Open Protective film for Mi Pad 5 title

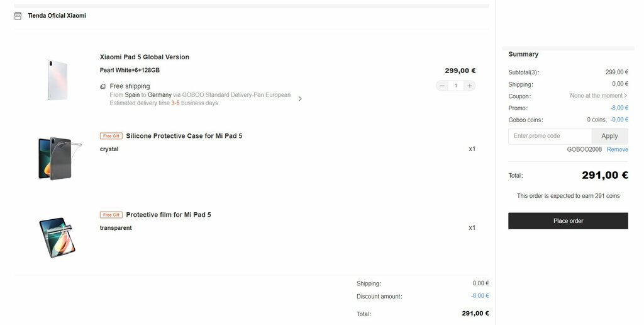(169, 215)
